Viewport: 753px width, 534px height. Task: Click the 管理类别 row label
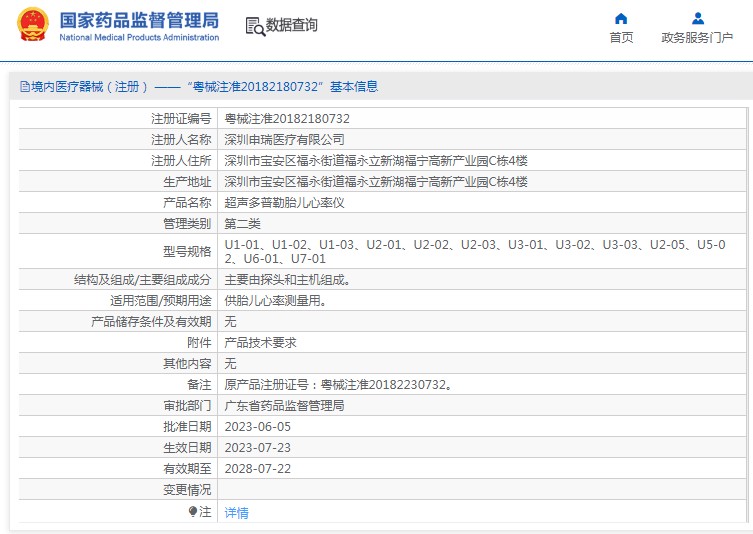tap(187, 224)
